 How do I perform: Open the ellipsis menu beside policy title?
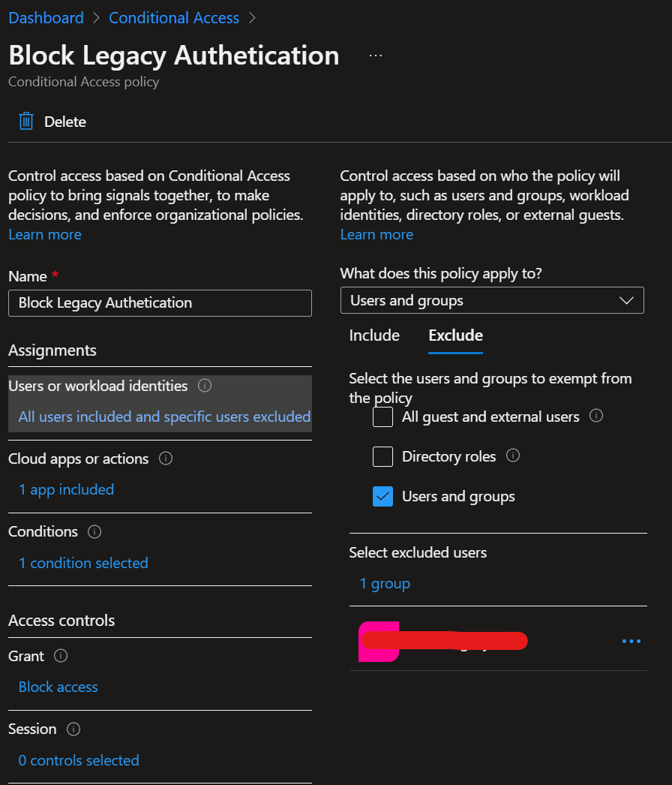click(x=375, y=56)
